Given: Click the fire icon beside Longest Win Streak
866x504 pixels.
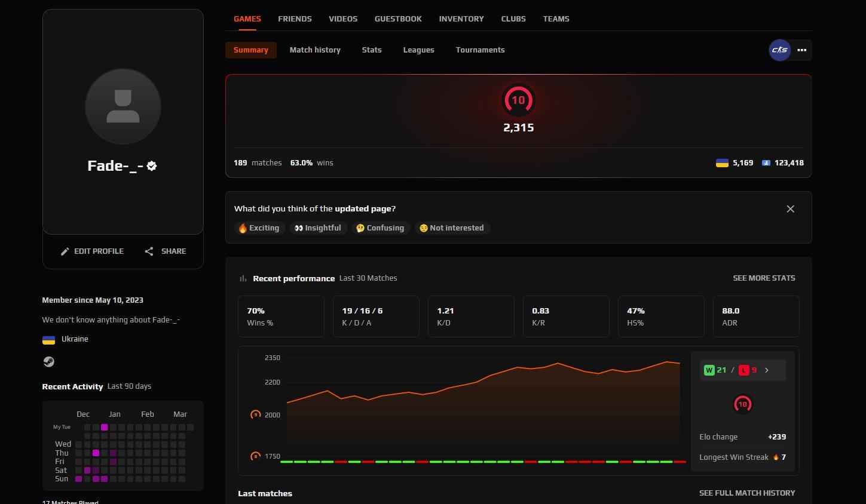Looking at the screenshot, I should click(775, 457).
